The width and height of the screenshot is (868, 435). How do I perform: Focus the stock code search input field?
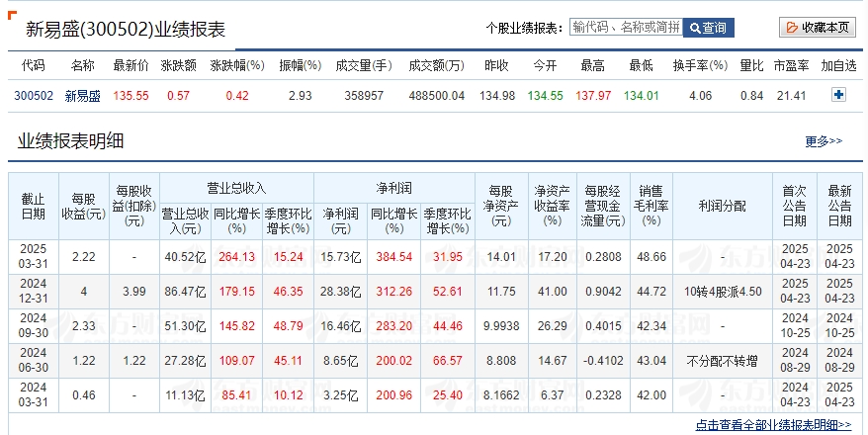click(x=626, y=27)
